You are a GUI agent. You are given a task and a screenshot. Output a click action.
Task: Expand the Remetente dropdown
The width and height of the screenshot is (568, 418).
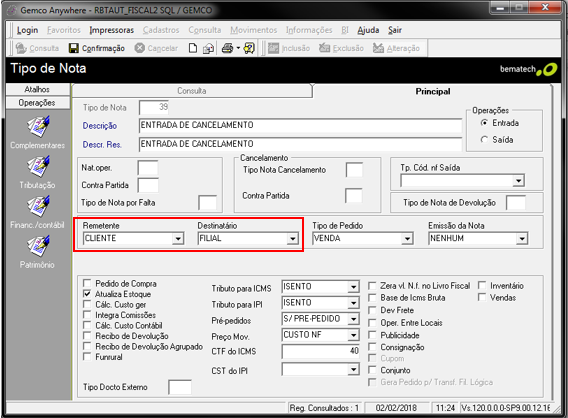178,239
